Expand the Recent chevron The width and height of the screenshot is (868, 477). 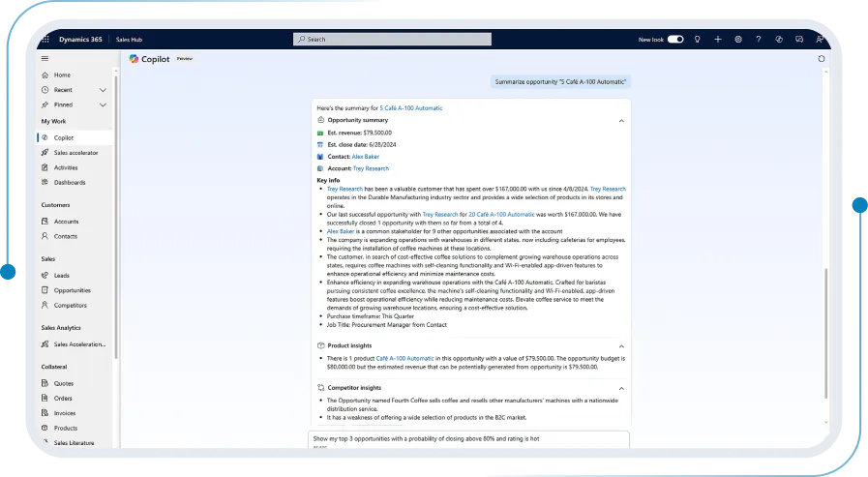[103, 90]
